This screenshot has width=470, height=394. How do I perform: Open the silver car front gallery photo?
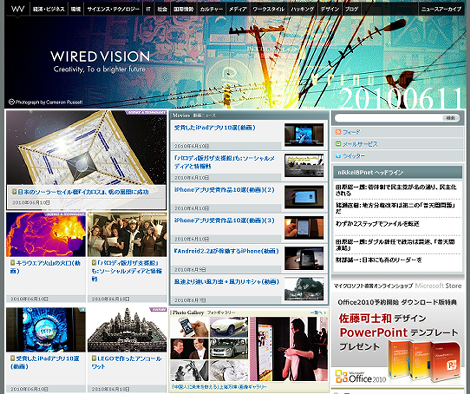click(229, 349)
